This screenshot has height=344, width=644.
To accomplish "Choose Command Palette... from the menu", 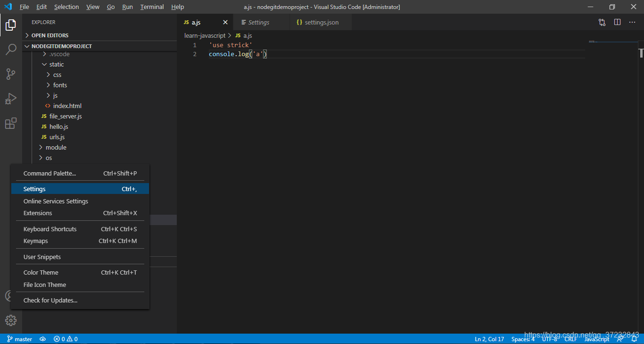I will [80, 173].
